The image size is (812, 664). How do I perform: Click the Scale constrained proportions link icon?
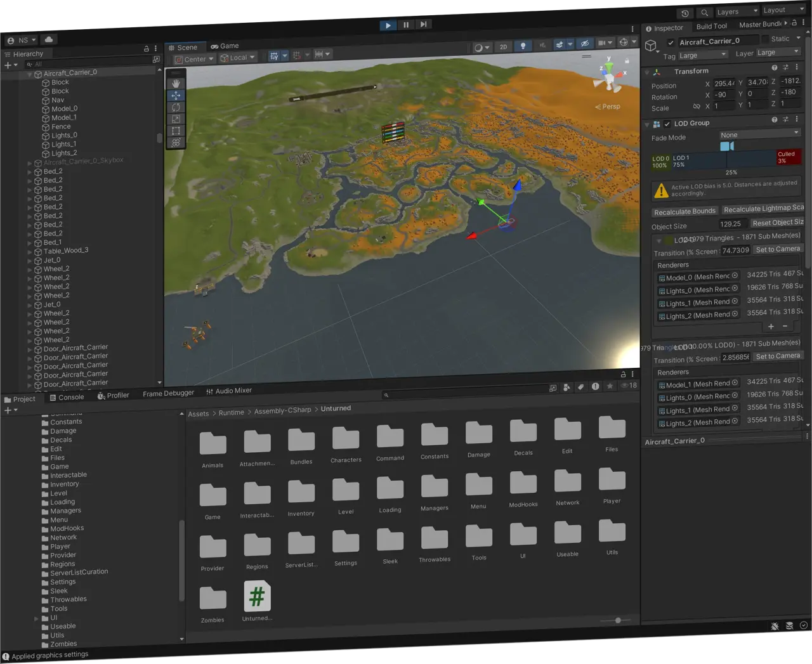(x=697, y=107)
